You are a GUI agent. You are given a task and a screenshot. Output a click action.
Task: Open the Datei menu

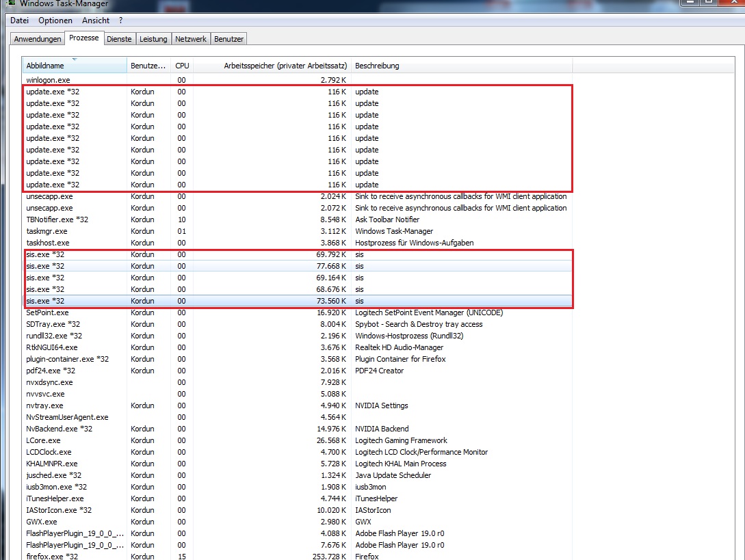pos(19,21)
